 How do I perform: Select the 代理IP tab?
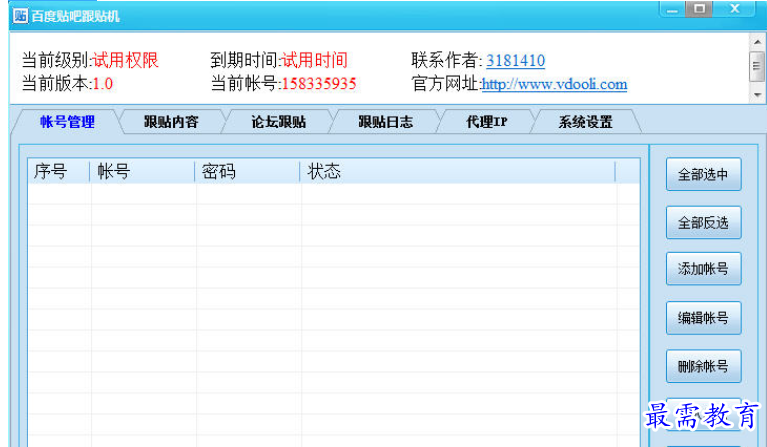tap(487, 122)
